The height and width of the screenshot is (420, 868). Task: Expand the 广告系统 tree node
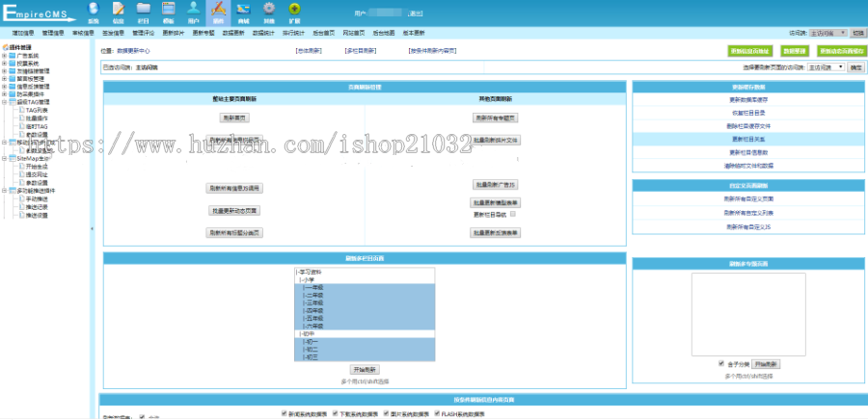pyautogui.click(x=5, y=56)
